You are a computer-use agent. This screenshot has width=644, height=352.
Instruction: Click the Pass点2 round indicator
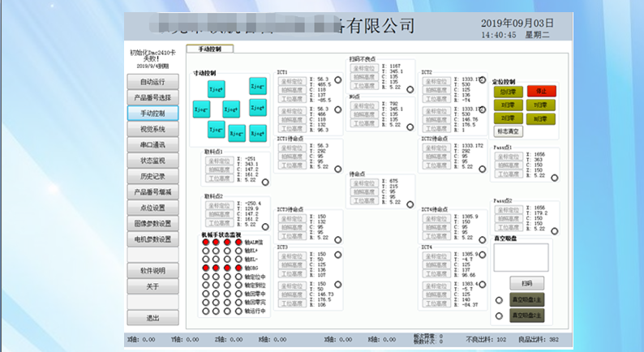tap(555, 231)
